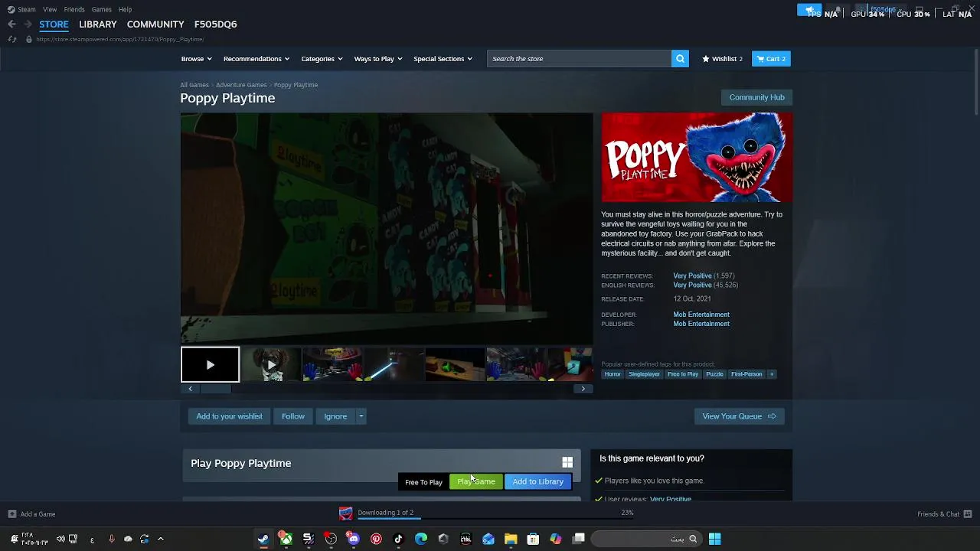
Task: Click the store search magnifier button
Action: point(680,59)
